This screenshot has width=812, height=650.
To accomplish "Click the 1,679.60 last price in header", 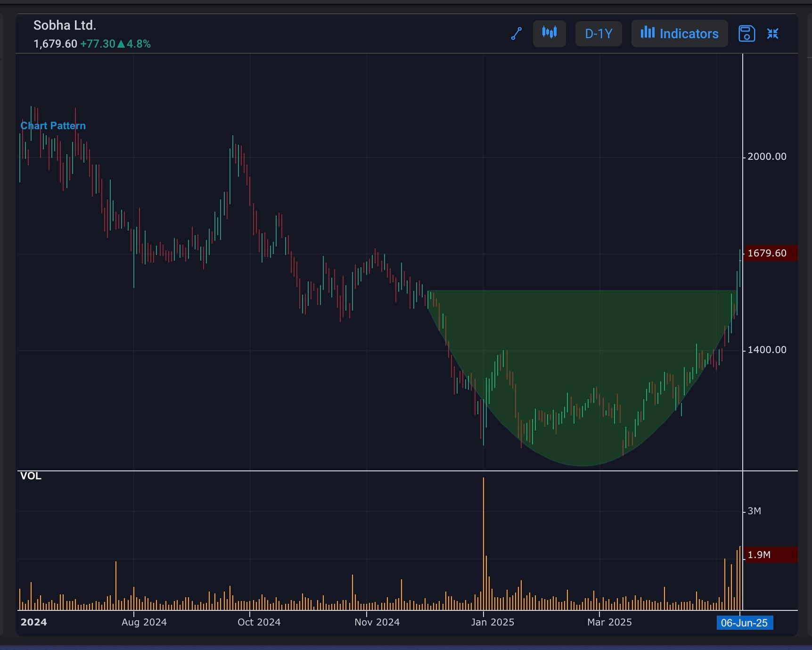I will click(x=55, y=44).
